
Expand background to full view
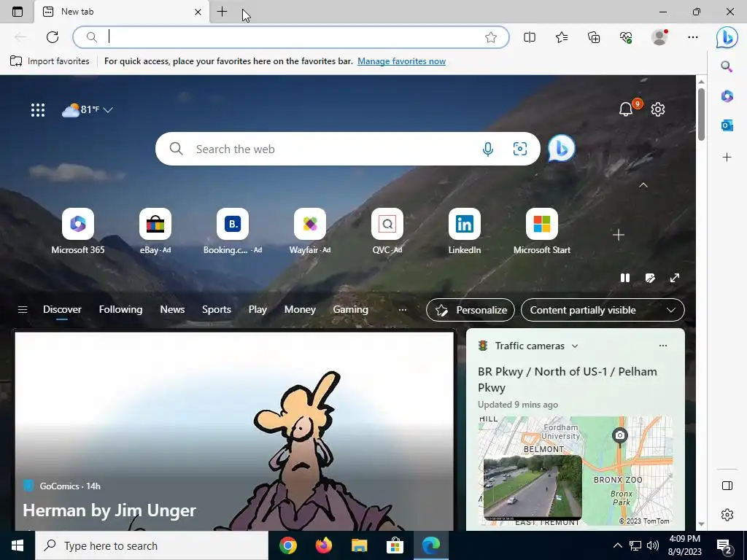[675, 278]
